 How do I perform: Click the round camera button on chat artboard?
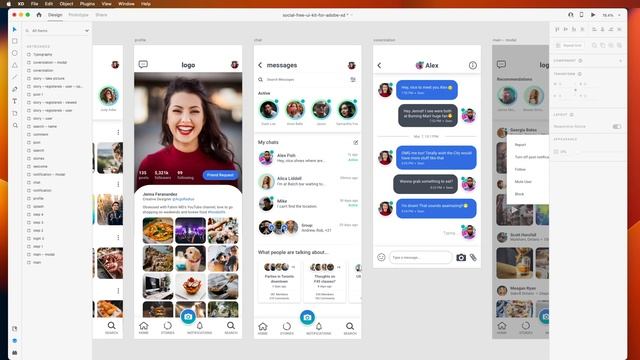click(307, 317)
